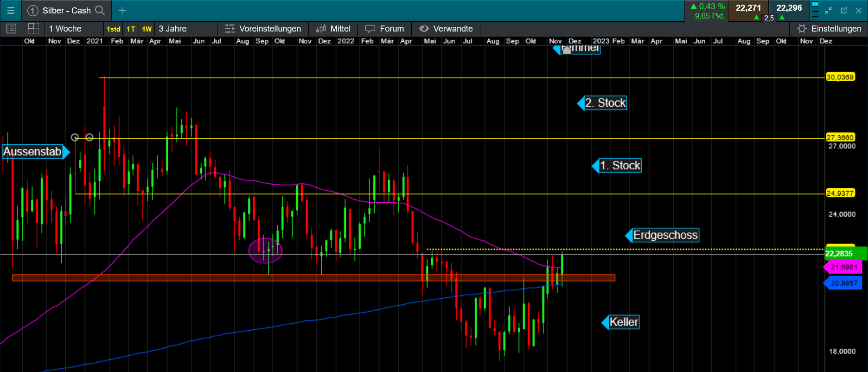This screenshot has height=372, width=868.
Task: Switch to 1std interval
Action: (114, 29)
